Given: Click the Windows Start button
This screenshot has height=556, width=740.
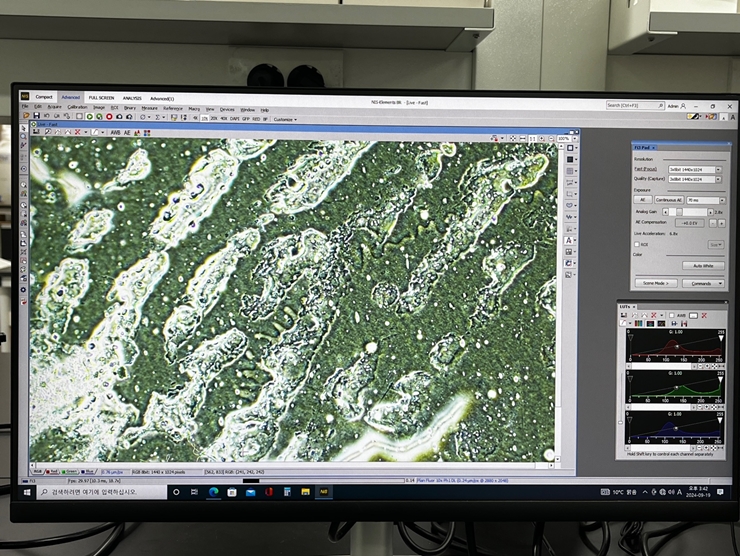Looking at the screenshot, I should pos(29,492).
